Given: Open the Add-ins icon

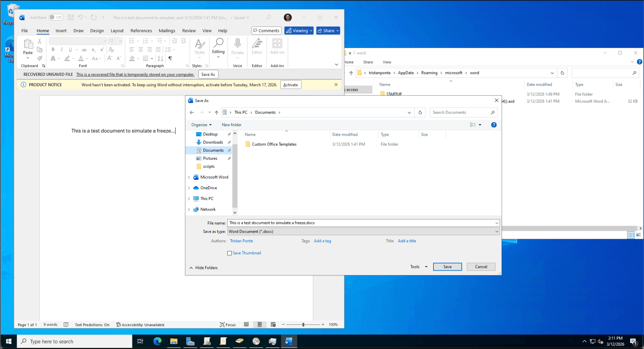Looking at the screenshot, I should 277,44.
